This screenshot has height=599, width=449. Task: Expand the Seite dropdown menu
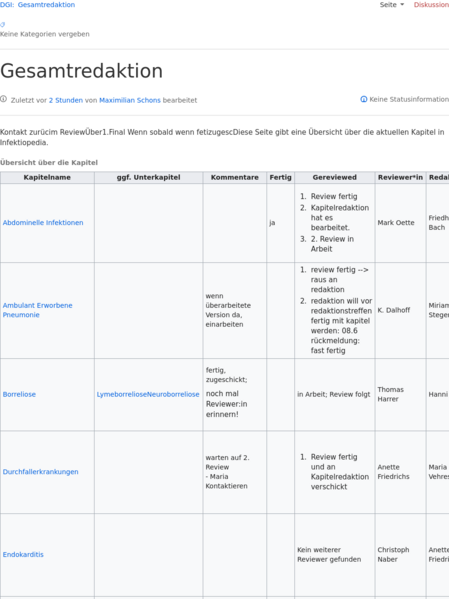[x=392, y=5]
